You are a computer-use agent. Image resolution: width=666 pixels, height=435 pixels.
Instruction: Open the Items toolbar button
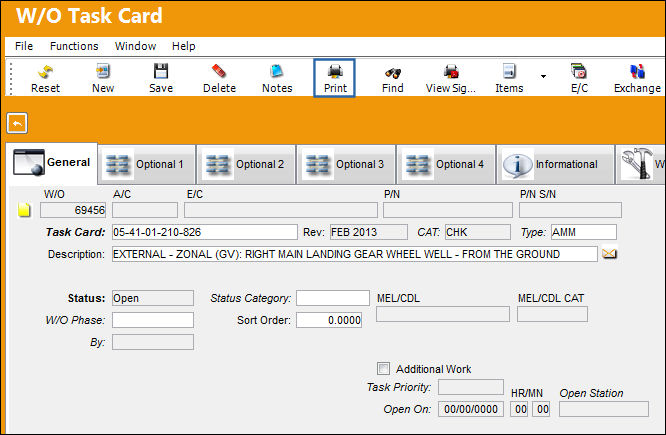pyautogui.click(x=509, y=78)
